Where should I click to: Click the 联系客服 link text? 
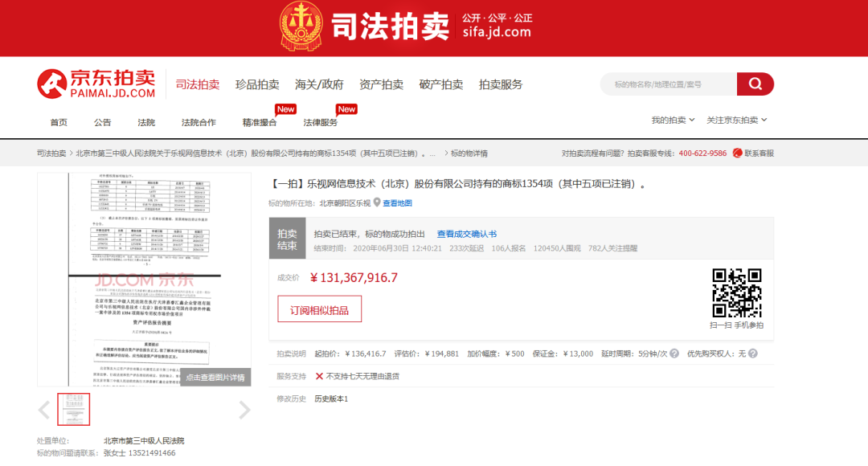pyautogui.click(x=759, y=153)
